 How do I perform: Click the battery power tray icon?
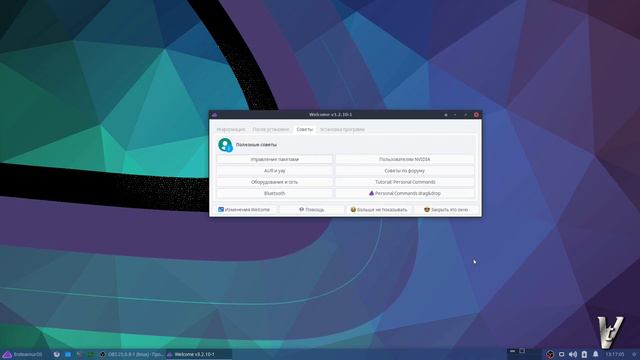click(x=584, y=354)
